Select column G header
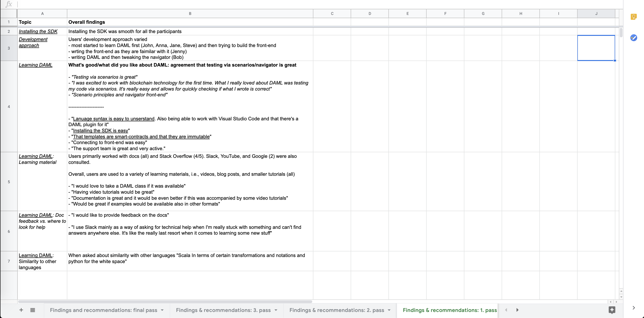This screenshot has width=644, height=318. pyautogui.click(x=483, y=14)
